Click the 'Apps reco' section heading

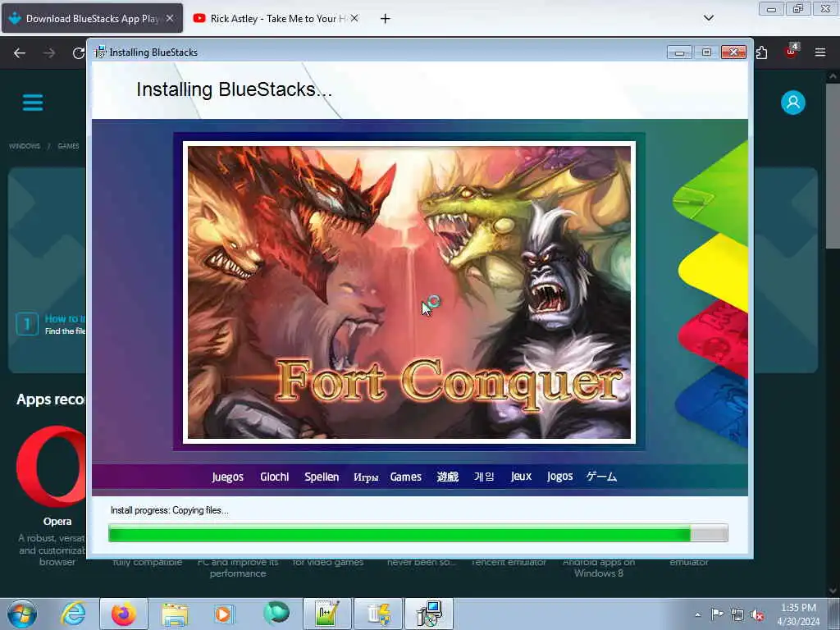(50, 399)
